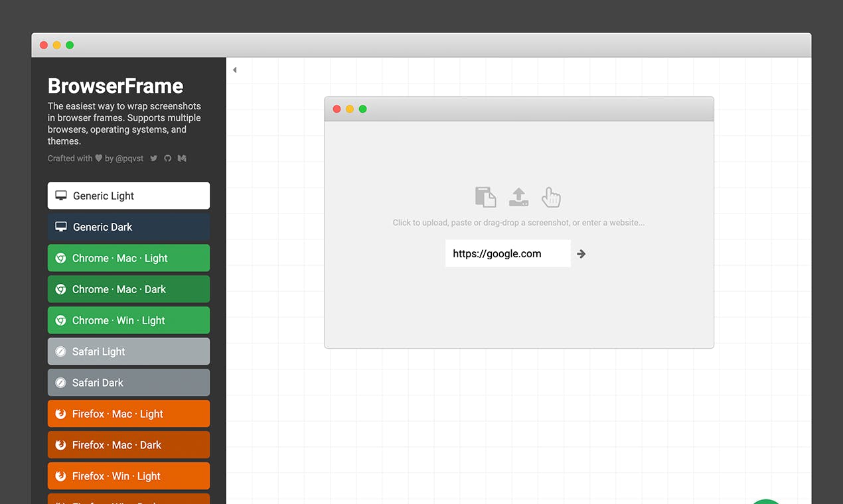Switch to the Safari Light frame
This screenshot has height=504, width=843.
128,351
